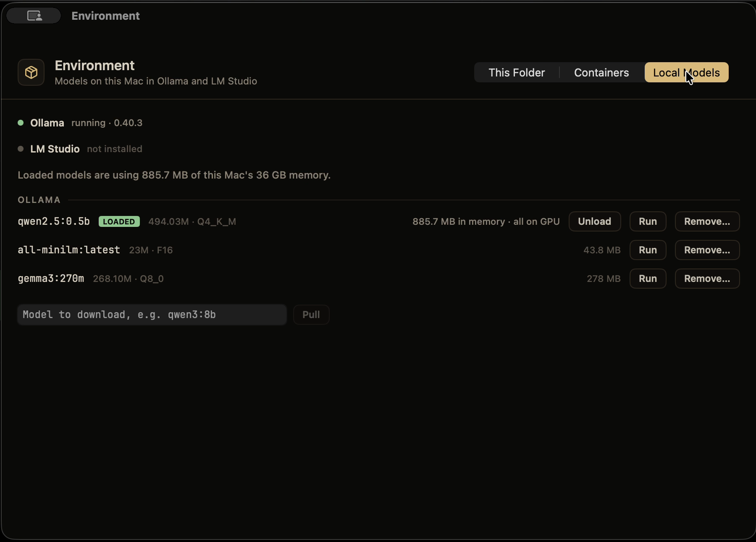756x542 pixels.
Task: Click the gray LM Studio status dot
Action: (21, 149)
